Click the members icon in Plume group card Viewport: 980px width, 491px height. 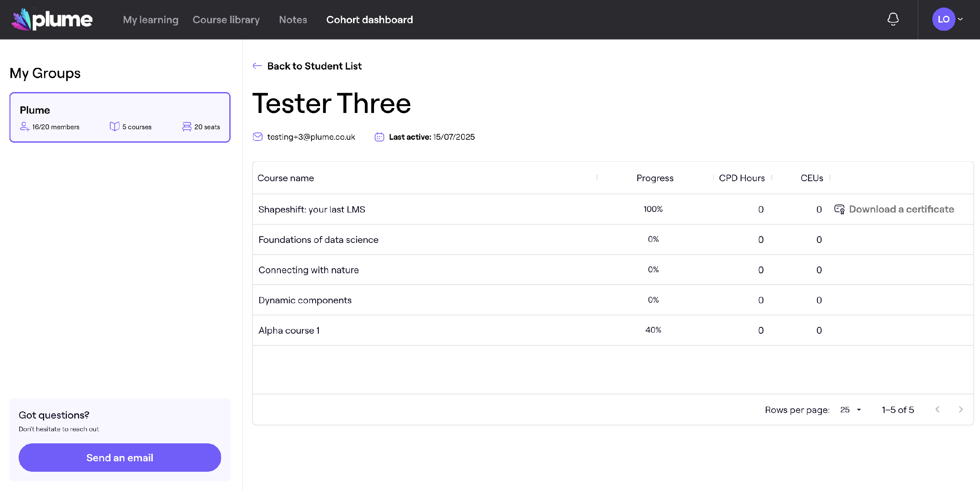point(25,127)
